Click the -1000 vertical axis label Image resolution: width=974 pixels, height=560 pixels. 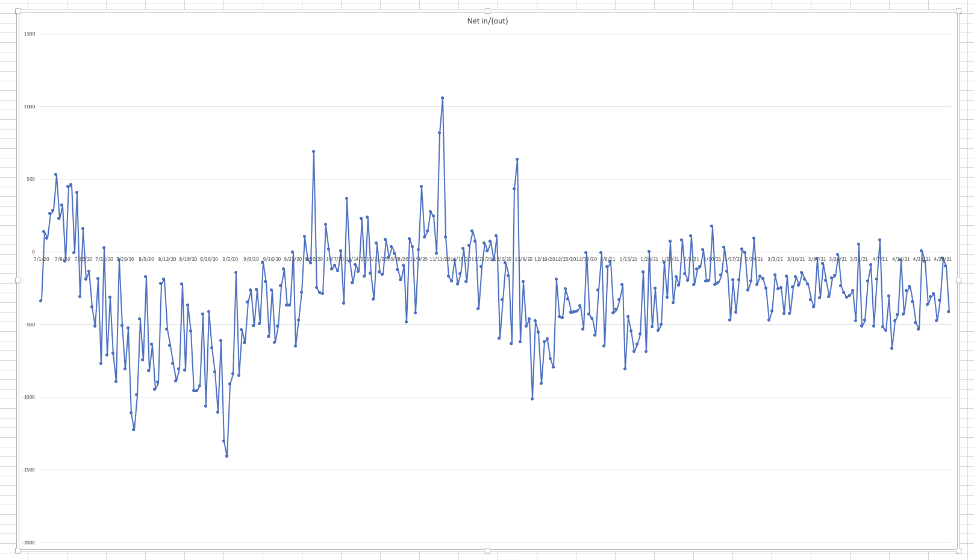pos(28,397)
